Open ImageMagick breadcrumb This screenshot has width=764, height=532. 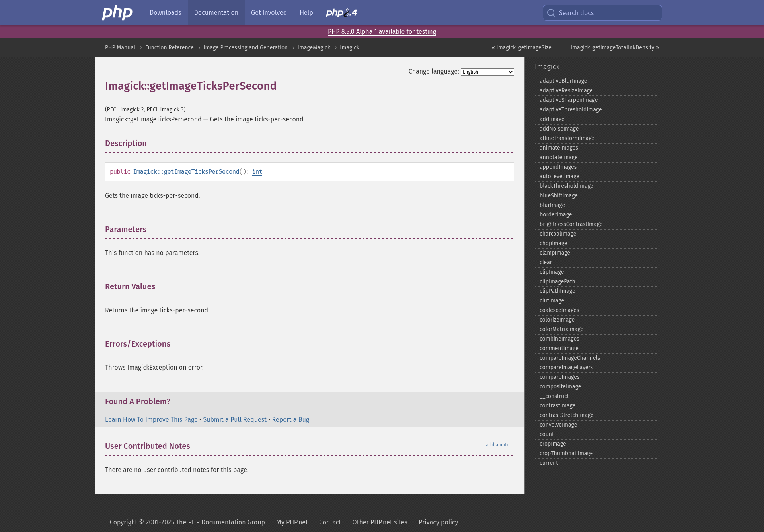point(314,47)
